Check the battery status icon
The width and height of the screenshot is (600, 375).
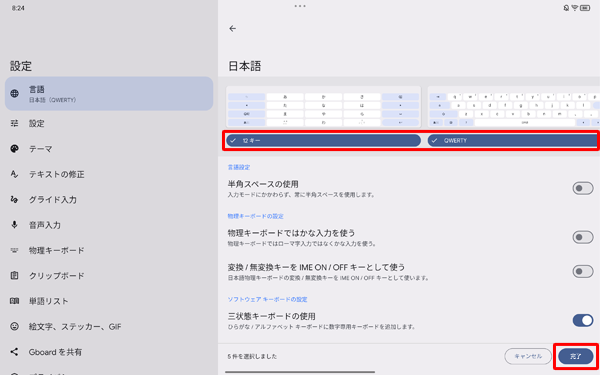click(585, 8)
